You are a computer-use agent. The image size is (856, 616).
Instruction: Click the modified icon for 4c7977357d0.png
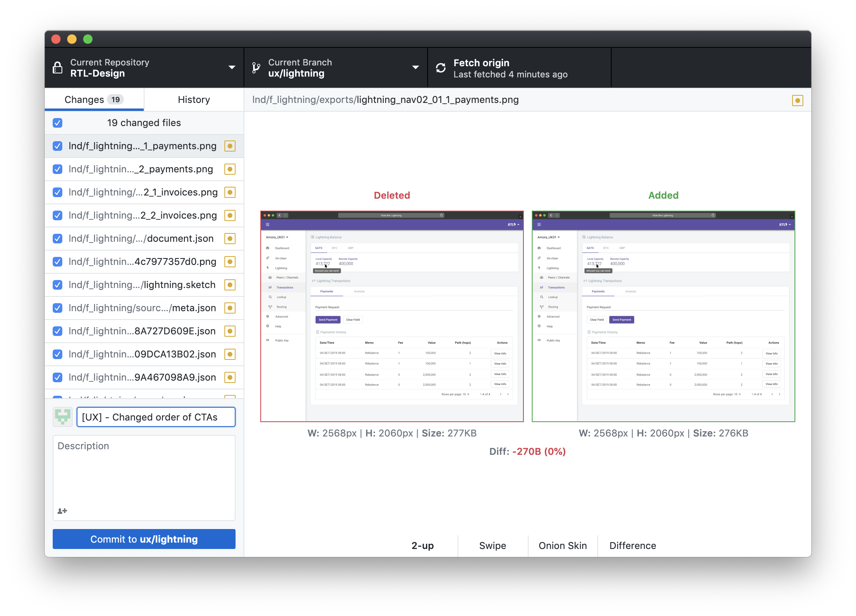pos(230,262)
